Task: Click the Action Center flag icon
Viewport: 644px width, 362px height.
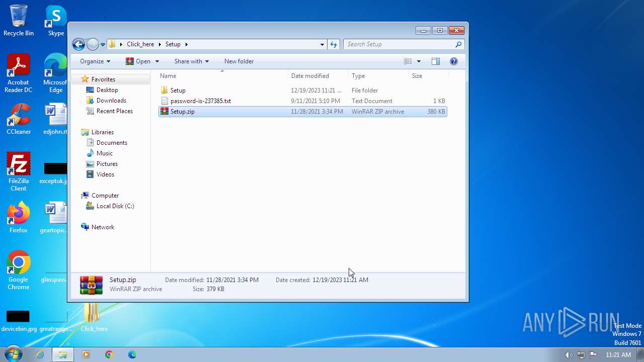Action: point(593,355)
